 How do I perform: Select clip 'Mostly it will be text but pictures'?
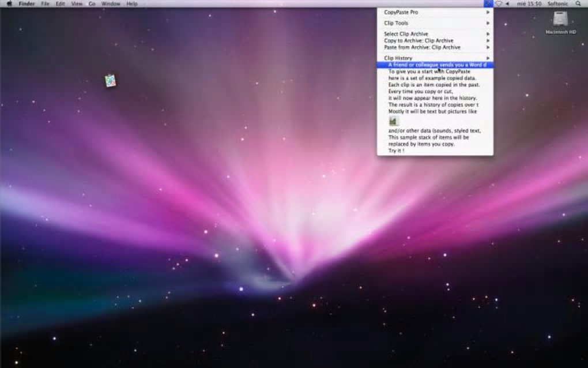[x=435, y=111]
